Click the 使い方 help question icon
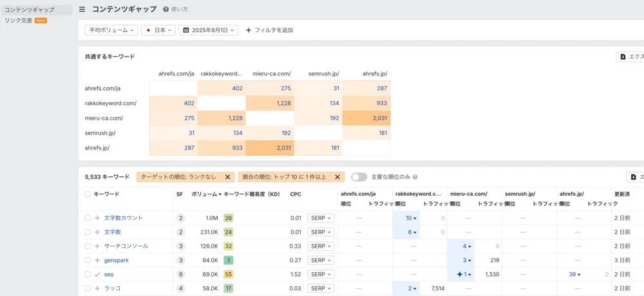The width and height of the screenshot is (644, 296). [x=166, y=9]
